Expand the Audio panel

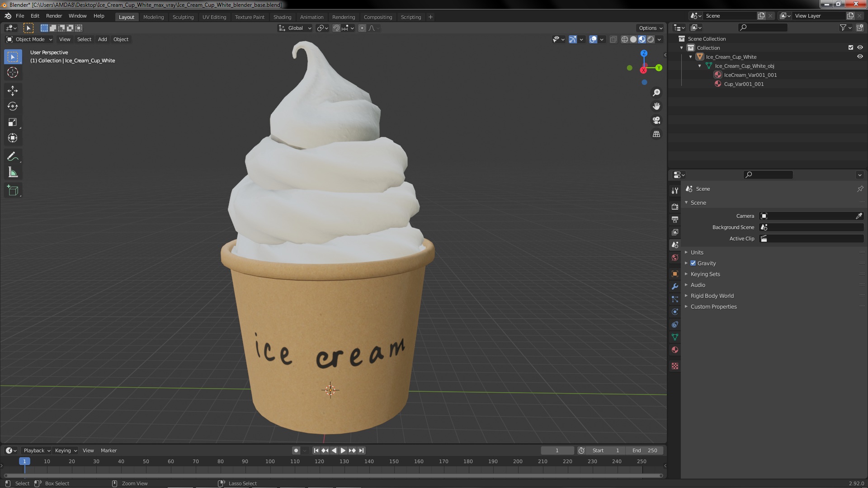tap(698, 285)
